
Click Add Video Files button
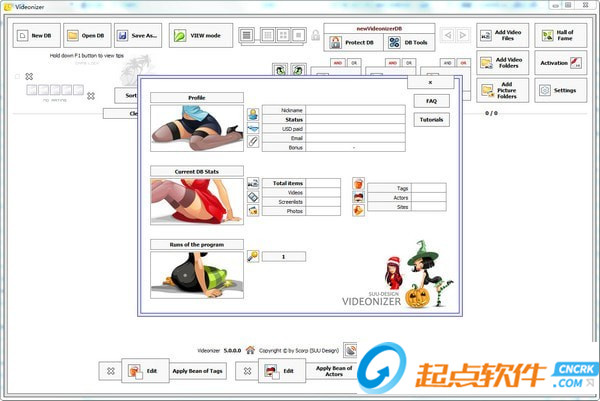click(x=503, y=36)
